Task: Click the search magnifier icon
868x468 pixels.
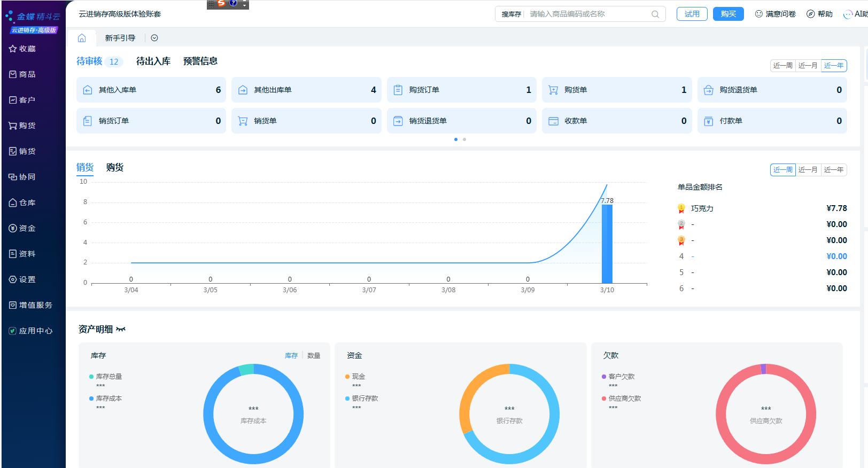Action: click(655, 14)
